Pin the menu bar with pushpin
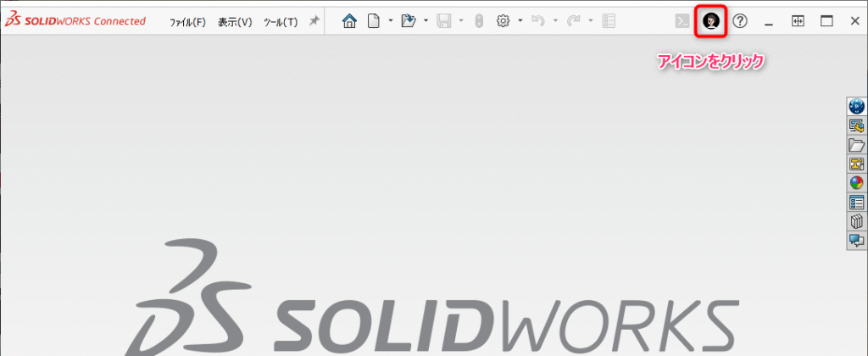 click(x=314, y=21)
